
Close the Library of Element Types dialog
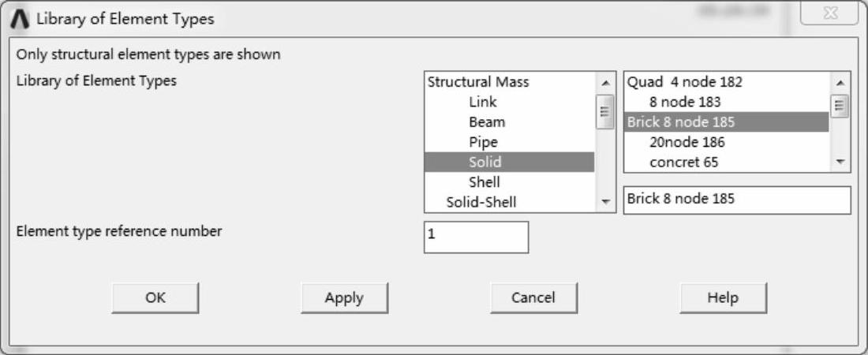point(829,14)
